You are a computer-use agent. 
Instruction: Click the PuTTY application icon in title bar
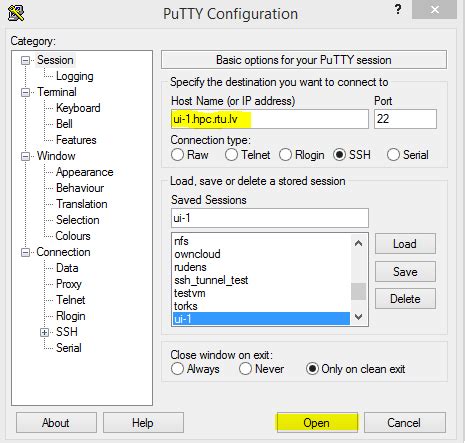pyautogui.click(x=16, y=13)
